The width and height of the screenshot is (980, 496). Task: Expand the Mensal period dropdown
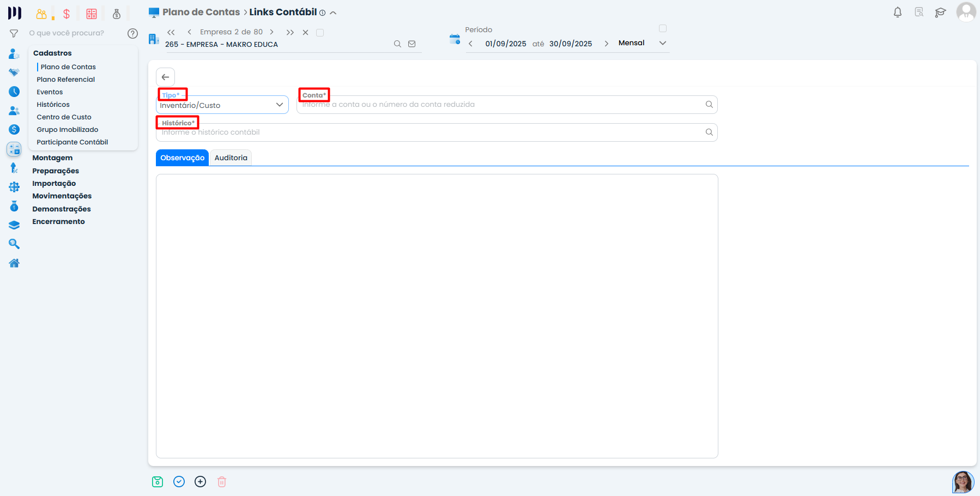(663, 43)
